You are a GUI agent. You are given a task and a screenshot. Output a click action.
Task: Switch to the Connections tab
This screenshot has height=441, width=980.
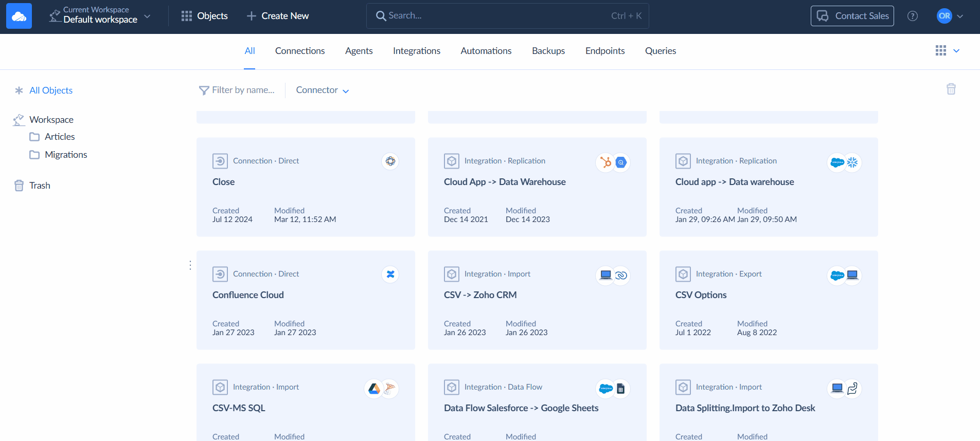tap(300, 51)
